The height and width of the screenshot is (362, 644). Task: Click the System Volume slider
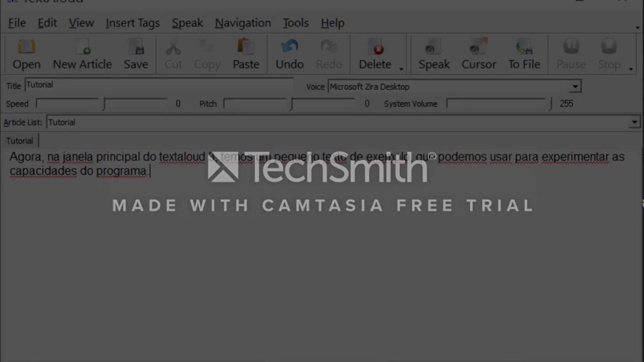coord(499,104)
